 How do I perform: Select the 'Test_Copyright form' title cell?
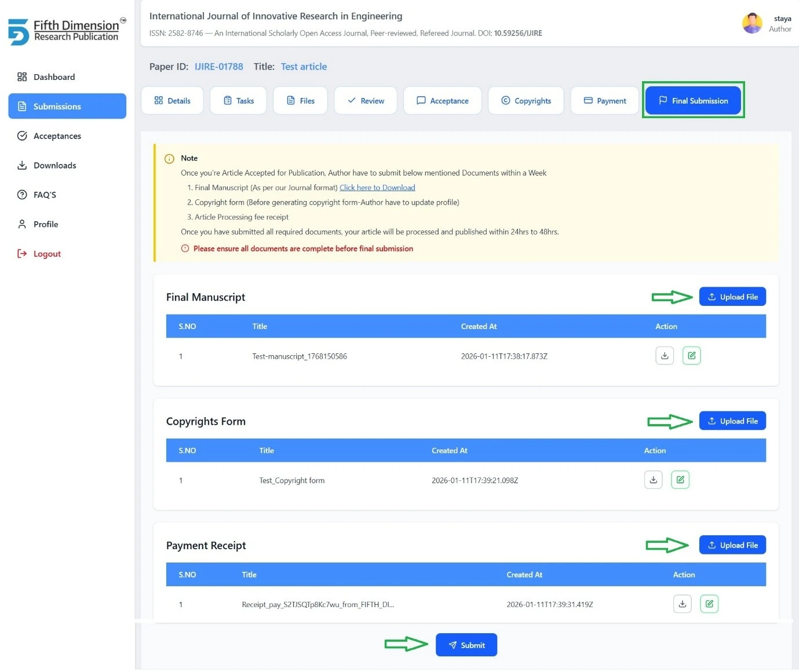292,480
